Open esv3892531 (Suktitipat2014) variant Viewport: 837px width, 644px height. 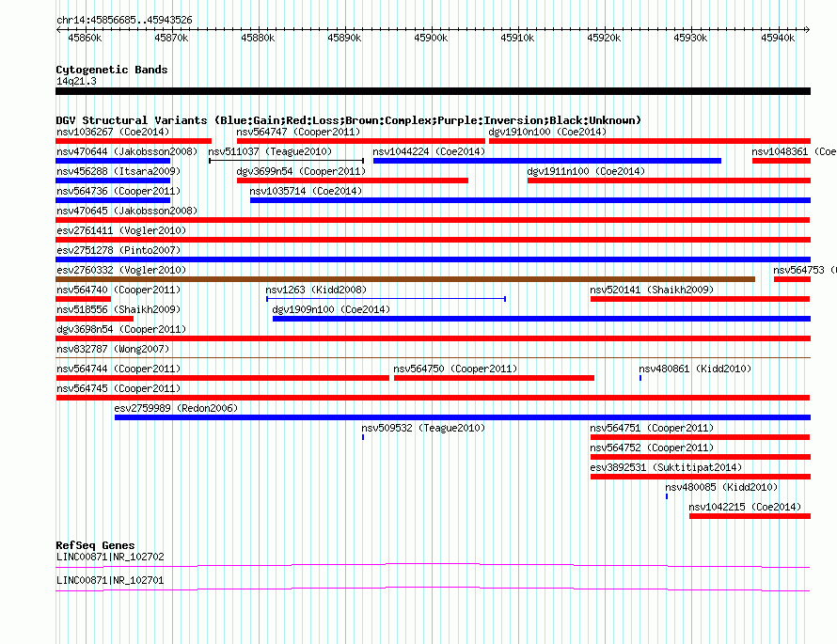701,477
